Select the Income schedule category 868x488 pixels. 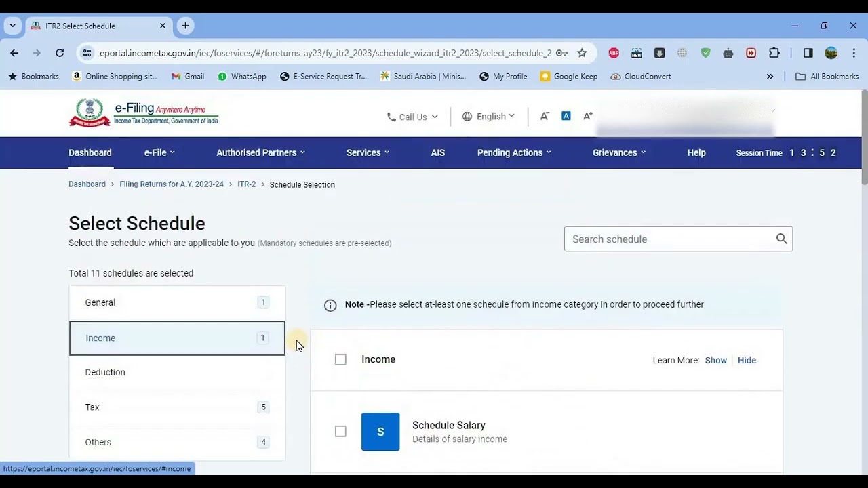[x=177, y=338]
